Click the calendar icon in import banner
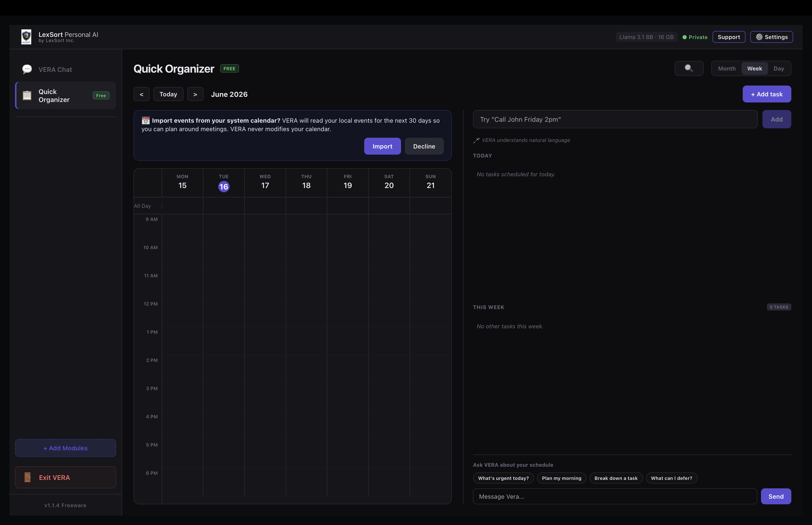This screenshot has height=525, width=812. click(x=145, y=120)
